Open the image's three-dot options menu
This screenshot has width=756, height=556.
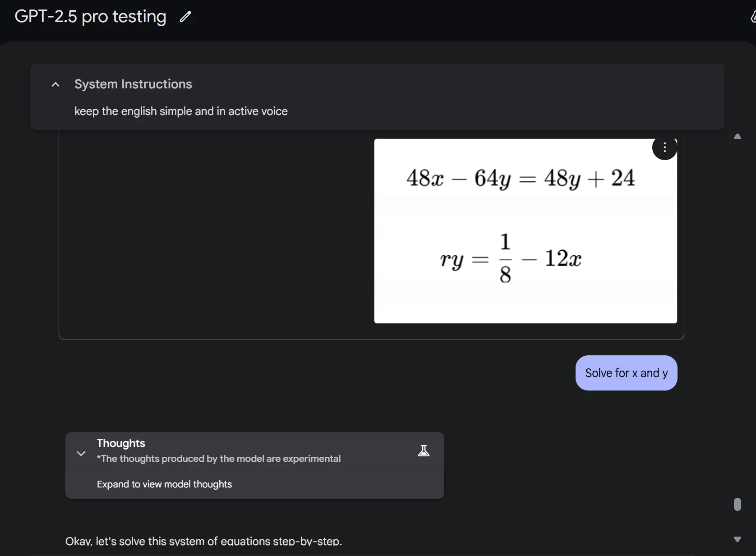click(x=664, y=147)
